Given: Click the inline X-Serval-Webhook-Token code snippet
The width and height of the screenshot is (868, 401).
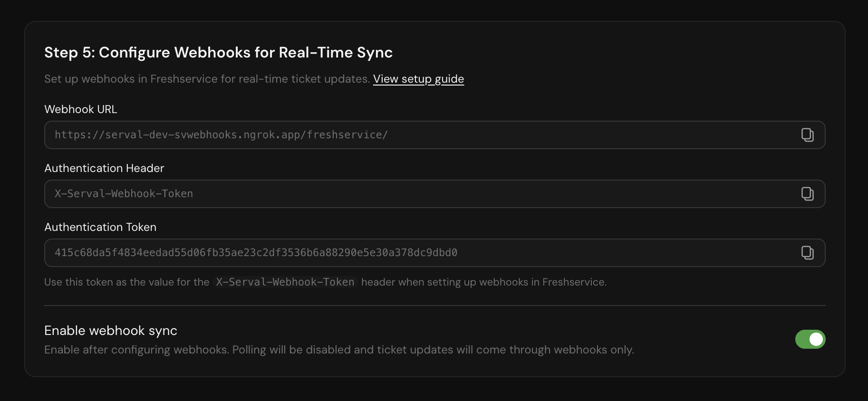Looking at the screenshot, I should 285,282.
